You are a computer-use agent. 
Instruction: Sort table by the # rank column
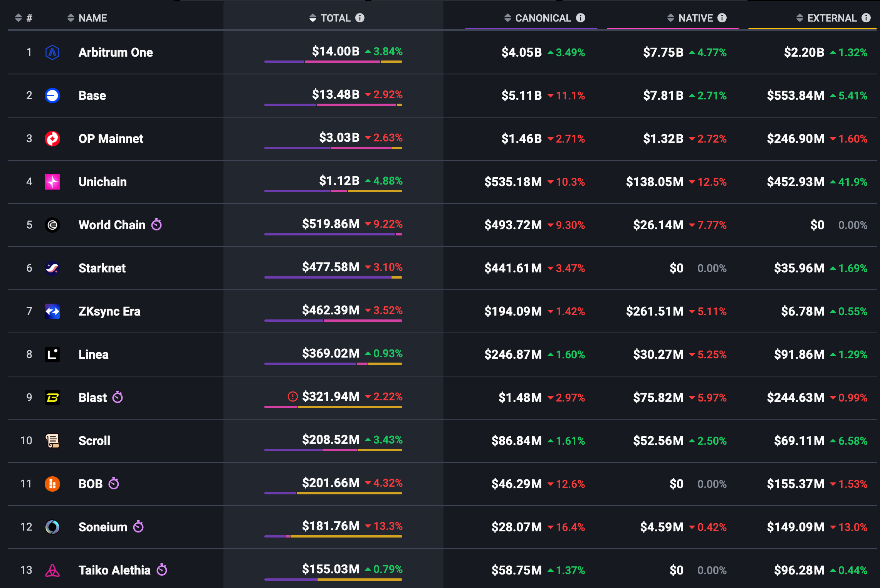click(18, 18)
